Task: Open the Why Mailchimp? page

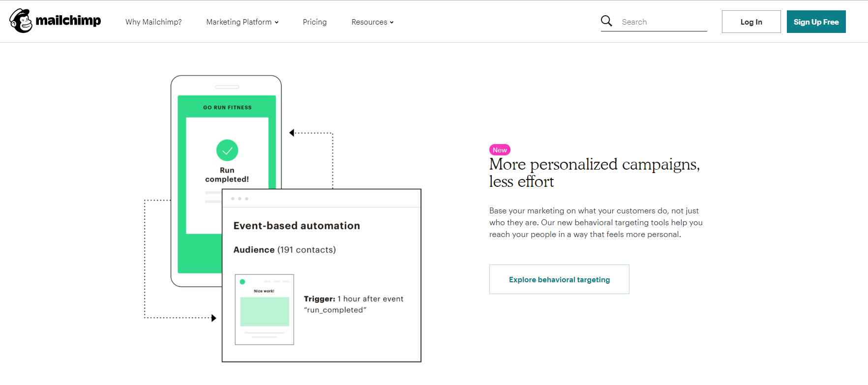Action: point(153,22)
